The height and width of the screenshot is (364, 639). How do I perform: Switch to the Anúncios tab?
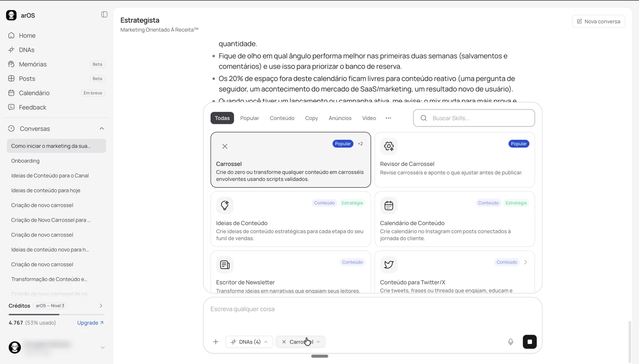(x=340, y=118)
